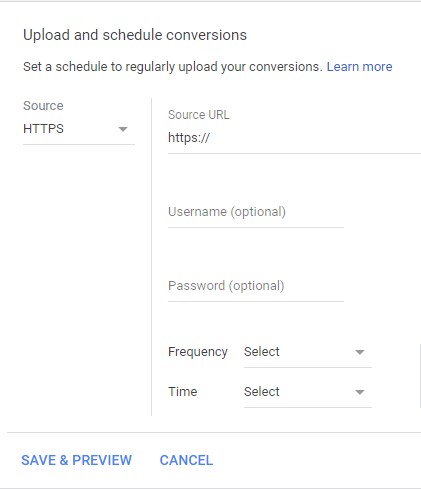
Task: Click the Frequency label text
Action: 198,352
